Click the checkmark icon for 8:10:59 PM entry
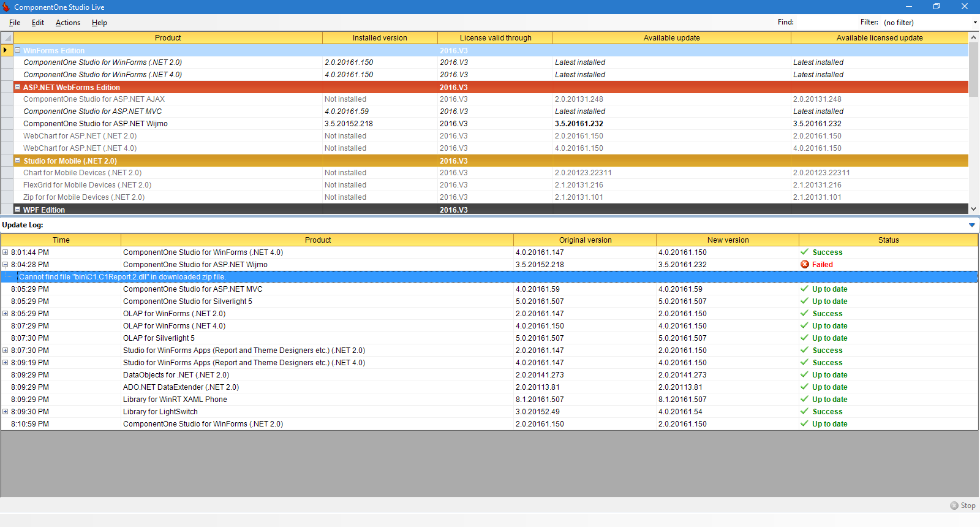 (805, 423)
